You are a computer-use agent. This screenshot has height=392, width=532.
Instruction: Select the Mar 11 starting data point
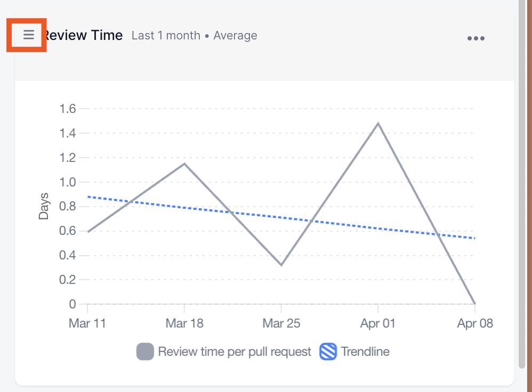pyautogui.click(x=88, y=232)
